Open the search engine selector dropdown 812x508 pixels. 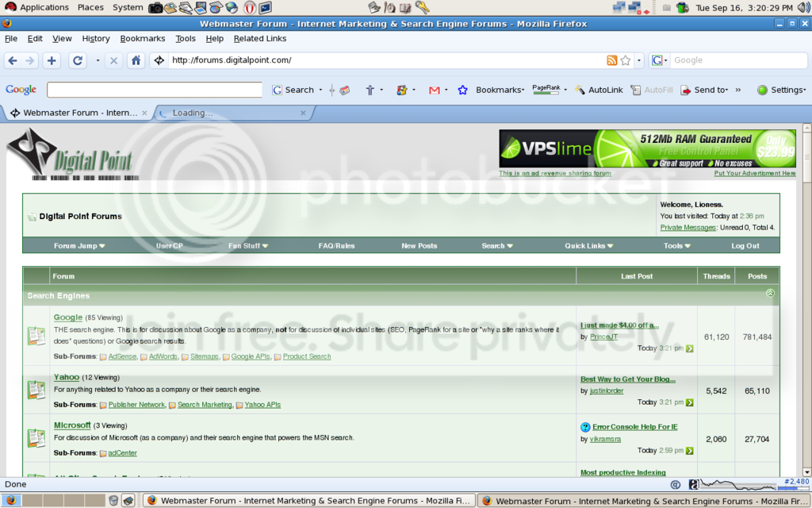pos(659,60)
